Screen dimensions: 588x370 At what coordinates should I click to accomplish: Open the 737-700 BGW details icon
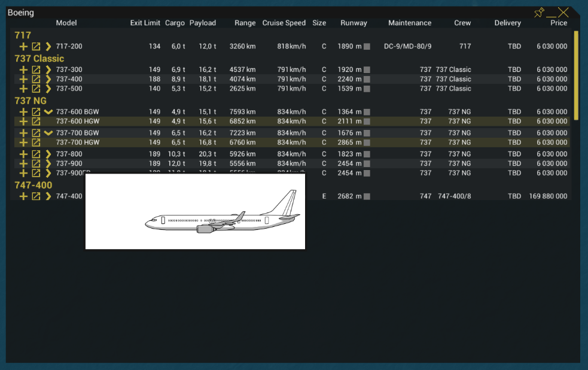pos(36,134)
